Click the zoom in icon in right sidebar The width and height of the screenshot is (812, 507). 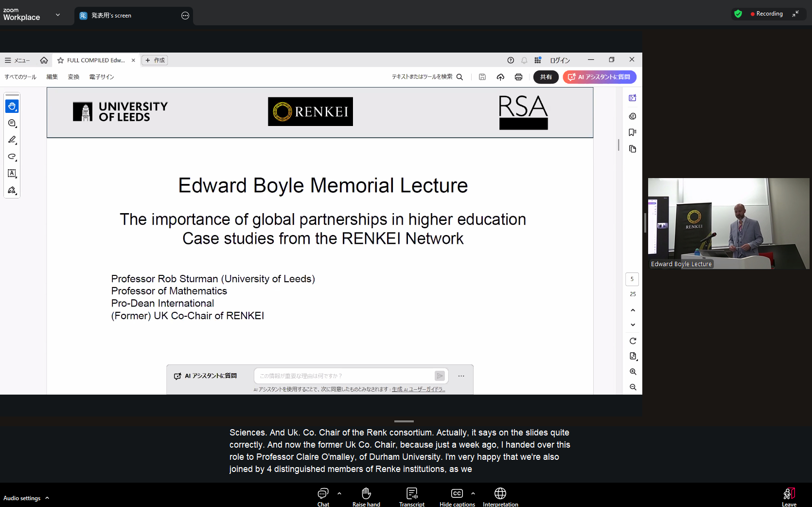tap(633, 372)
